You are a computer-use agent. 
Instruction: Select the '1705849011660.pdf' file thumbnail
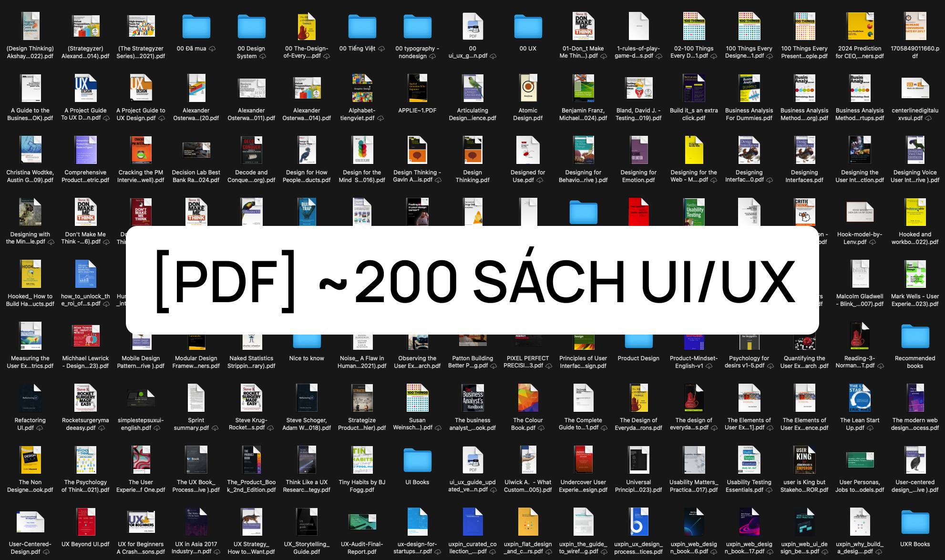pyautogui.click(x=915, y=26)
